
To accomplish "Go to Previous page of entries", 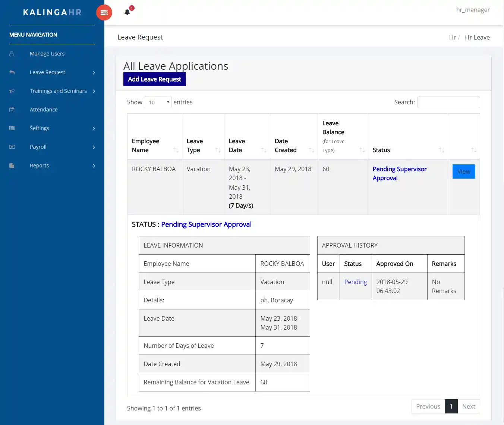I will [428, 406].
